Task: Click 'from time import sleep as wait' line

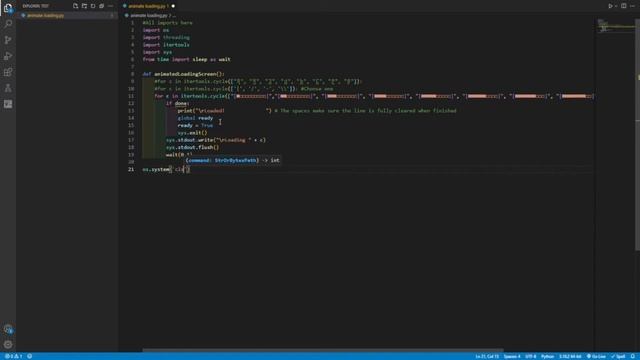Action: tap(187, 60)
